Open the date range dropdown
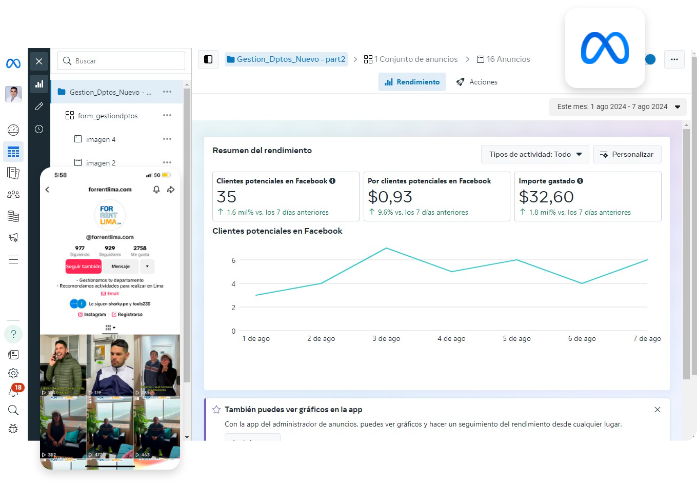Viewport: 697px width, 486px height. 617,106
